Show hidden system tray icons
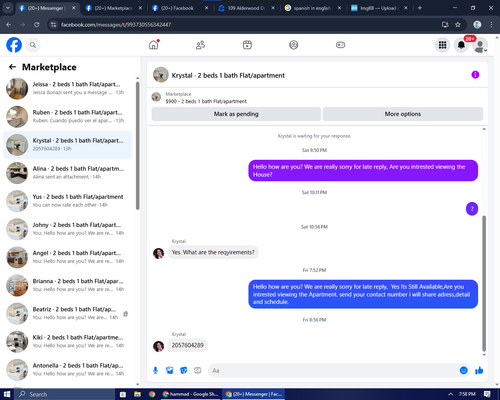500x400 pixels. pyautogui.click(x=450, y=394)
